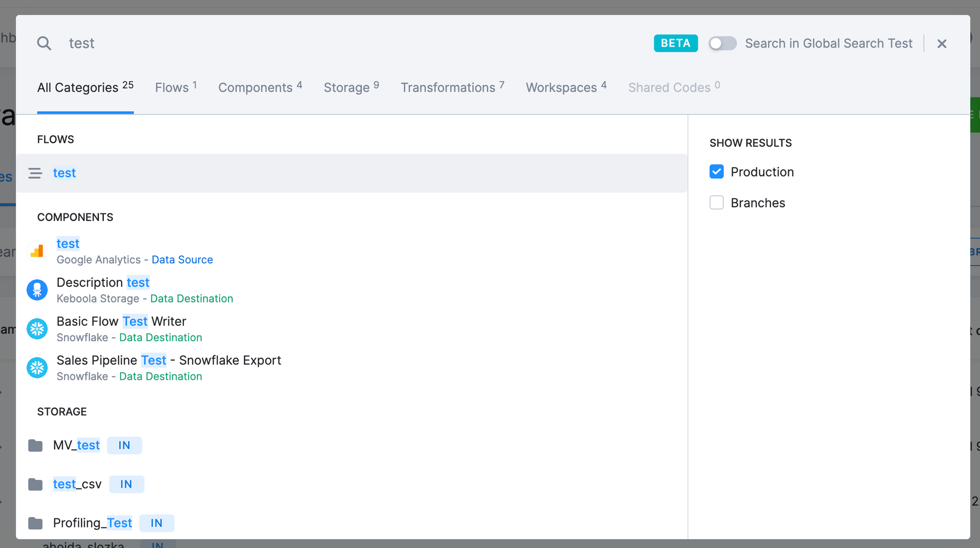The image size is (980, 548).
Task: Open the Transformations results tab
Action: click(447, 87)
